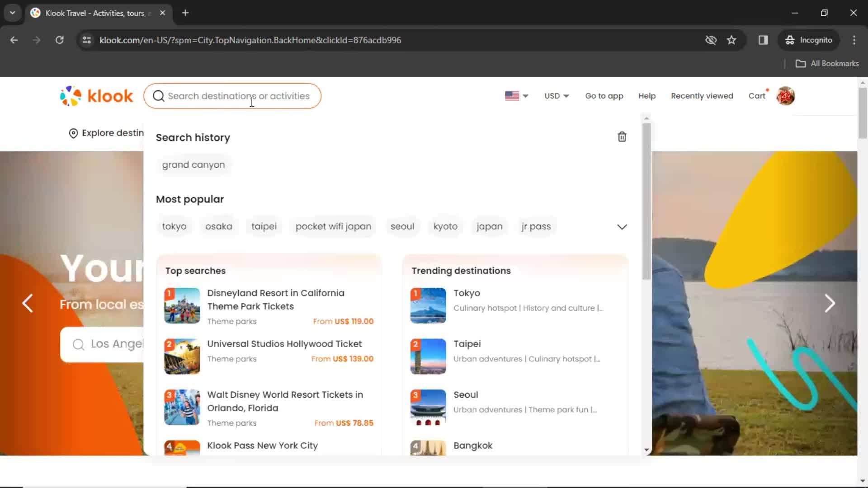Open a new browser tab
Viewport: 868px width, 488px height.
[185, 13]
